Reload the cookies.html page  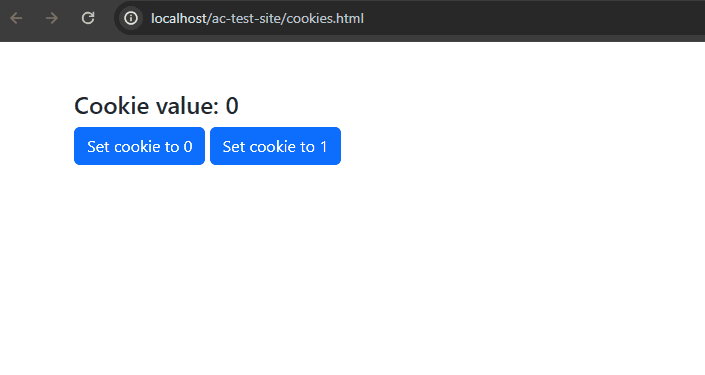click(x=88, y=18)
